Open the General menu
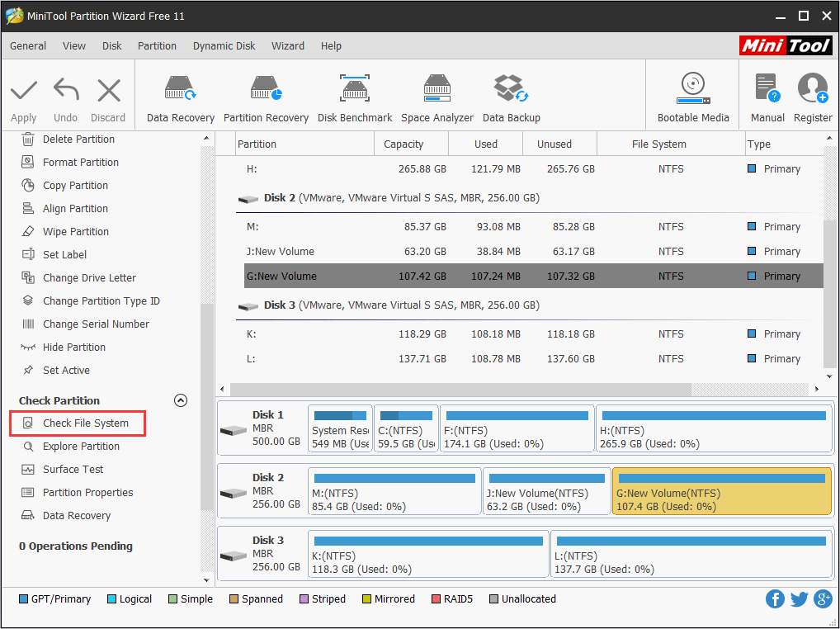840x629 pixels. point(28,46)
